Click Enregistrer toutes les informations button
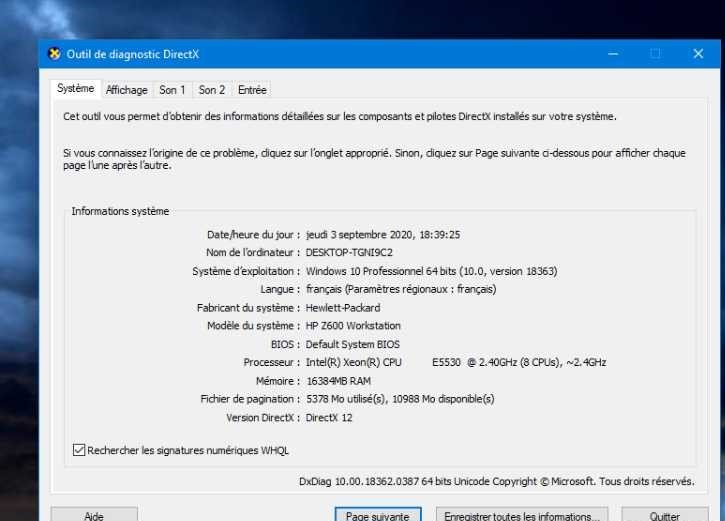Screen dimensions: 725x521 [x=522, y=515]
